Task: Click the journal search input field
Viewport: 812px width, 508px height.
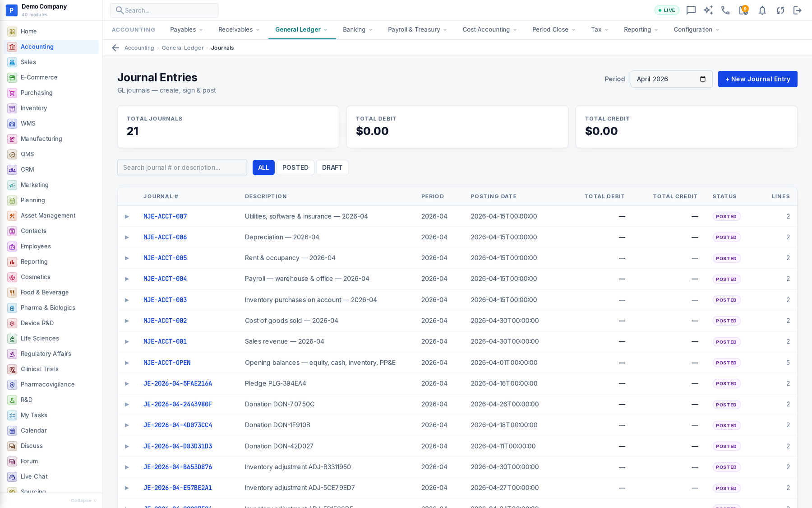Action: pos(182,168)
